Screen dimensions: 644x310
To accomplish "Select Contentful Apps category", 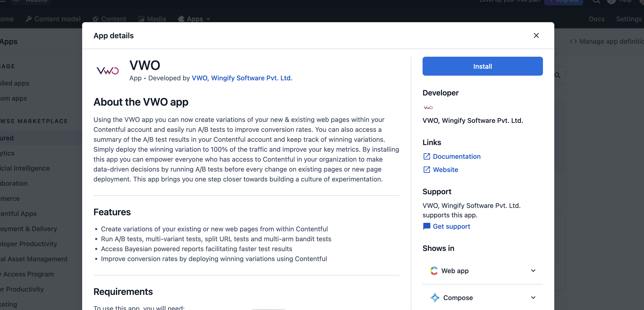I will pyautogui.click(x=18, y=214).
